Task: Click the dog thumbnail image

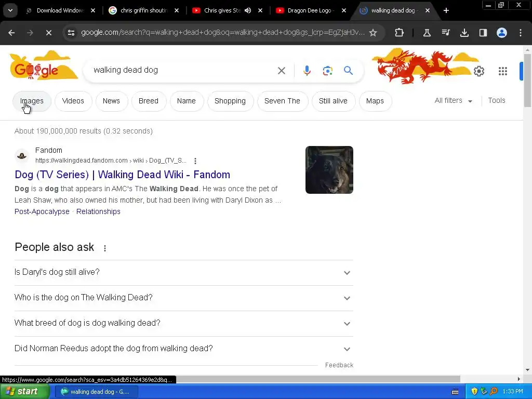Action: point(329,170)
